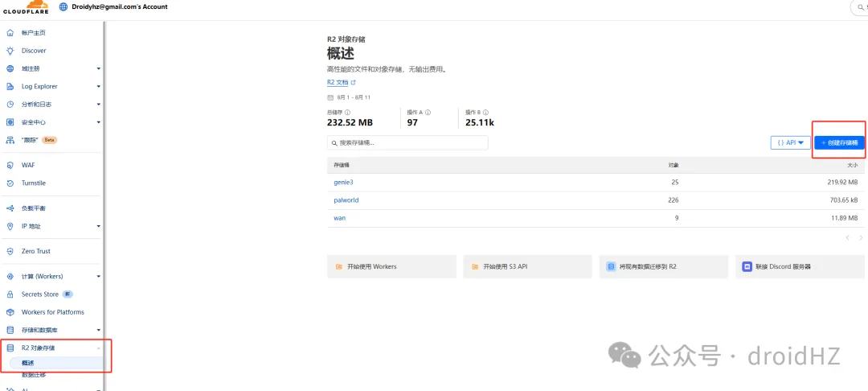Click the Workers for Platforms cube icon
Screen dimensions: 868x391
10,312
